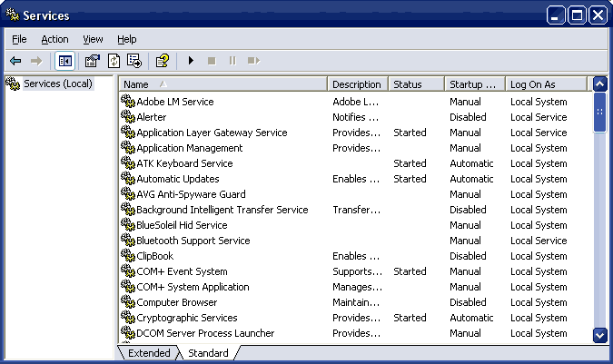Click the Bluetooth Support Service gear icon
The height and width of the screenshot is (364, 613).
tap(128, 241)
